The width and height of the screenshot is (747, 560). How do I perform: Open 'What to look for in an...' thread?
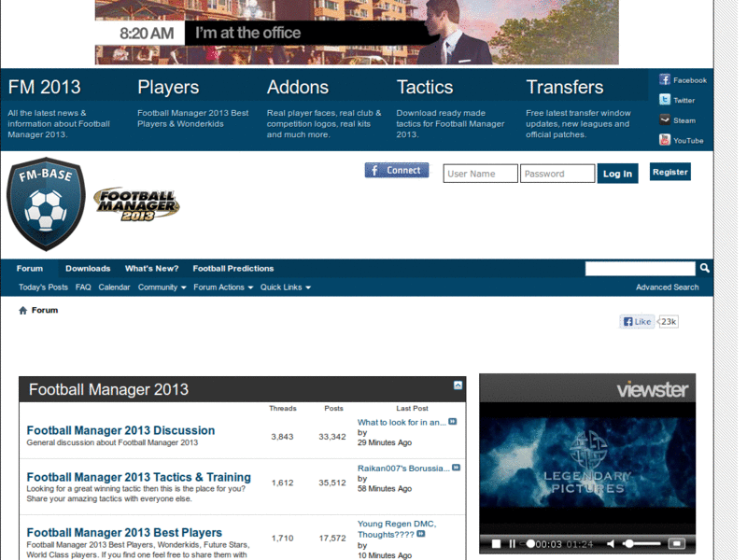tap(402, 422)
